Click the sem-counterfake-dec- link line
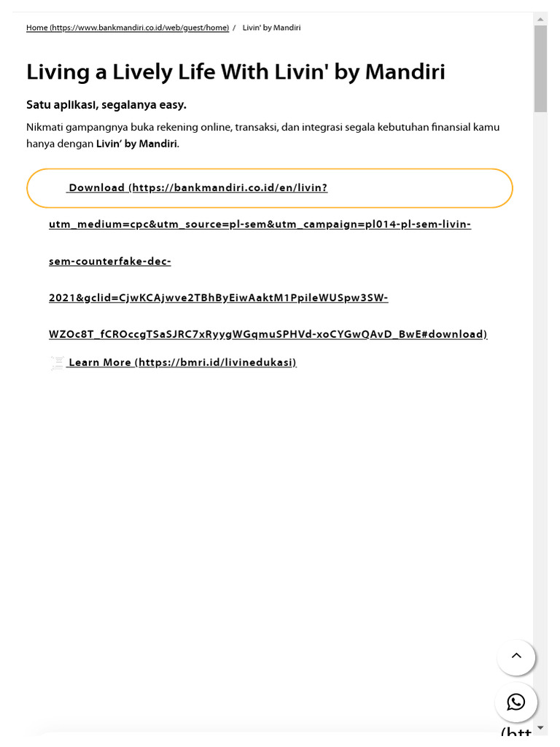 pos(110,261)
